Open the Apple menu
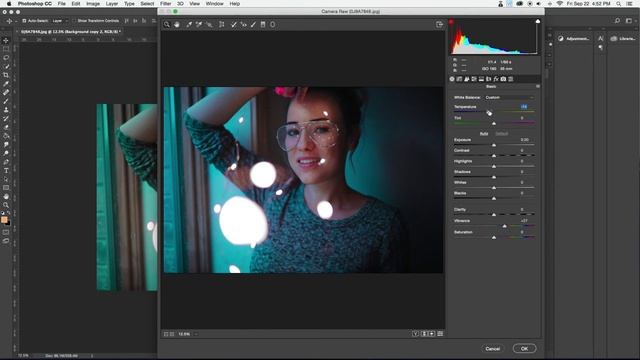 point(9,4)
